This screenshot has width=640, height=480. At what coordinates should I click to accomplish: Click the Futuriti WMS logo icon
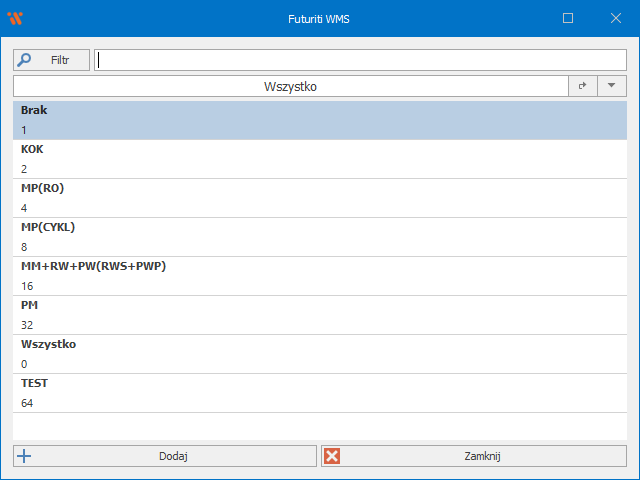pyautogui.click(x=14, y=18)
